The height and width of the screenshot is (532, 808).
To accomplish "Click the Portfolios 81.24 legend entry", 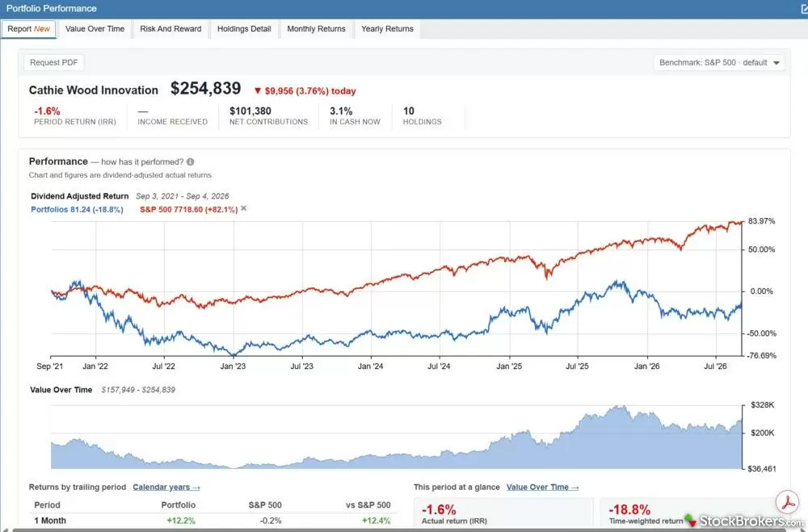I will coord(77,210).
